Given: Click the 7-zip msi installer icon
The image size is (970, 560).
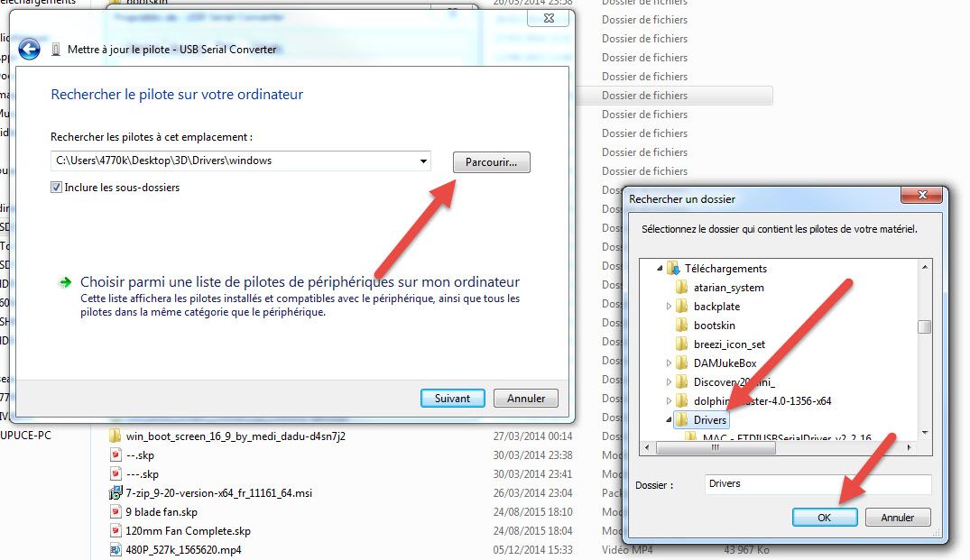Looking at the screenshot, I should (x=115, y=492).
